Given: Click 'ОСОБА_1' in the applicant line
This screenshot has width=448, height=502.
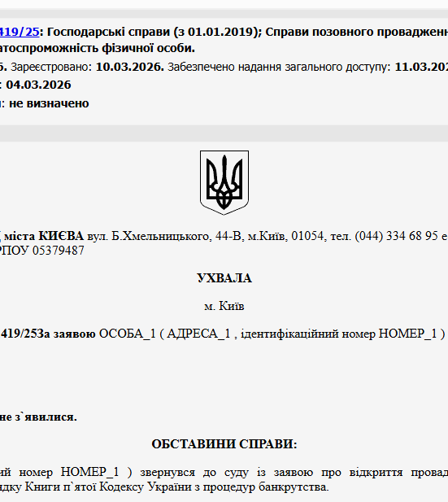Looking at the screenshot, I should (x=128, y=334).
